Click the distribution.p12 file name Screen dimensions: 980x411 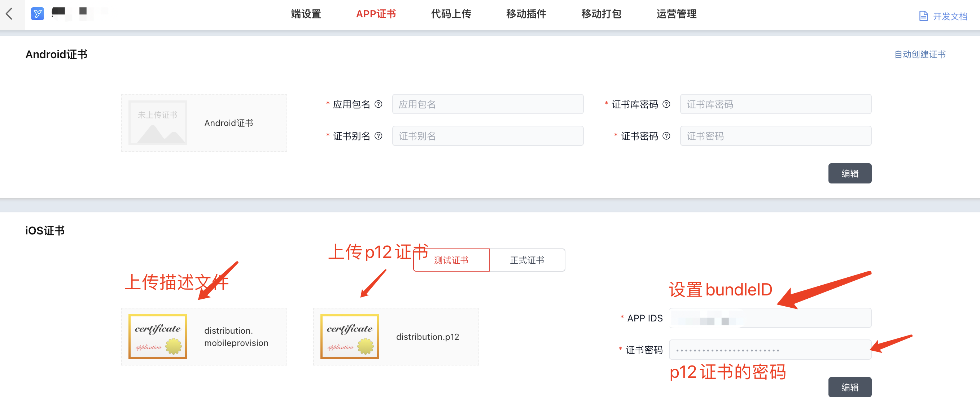click(x=428, y=337)
